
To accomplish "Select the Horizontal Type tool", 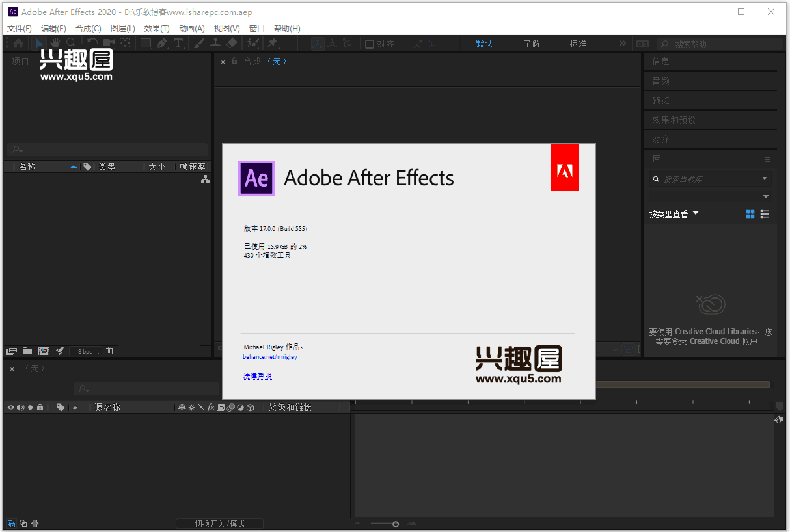I will 178,44.
